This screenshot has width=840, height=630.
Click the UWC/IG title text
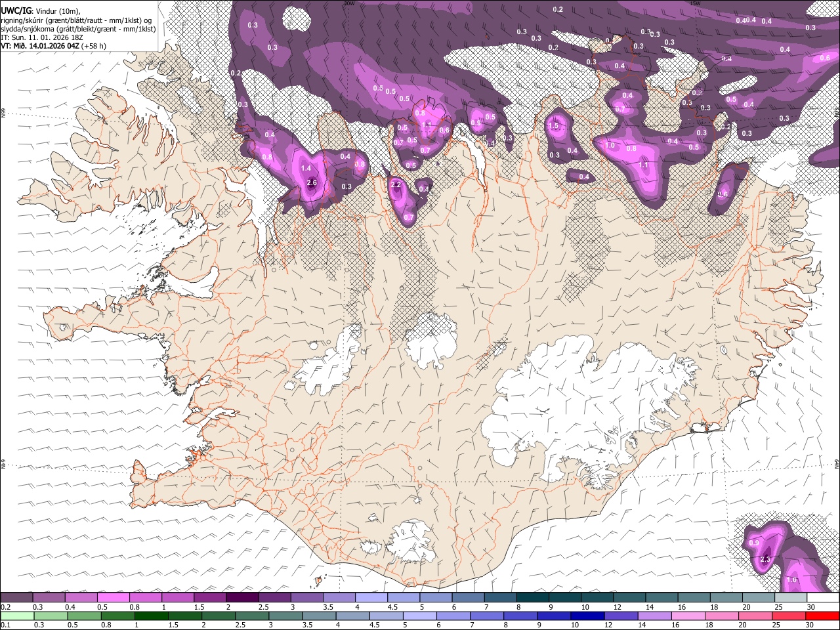coord(16,10)
